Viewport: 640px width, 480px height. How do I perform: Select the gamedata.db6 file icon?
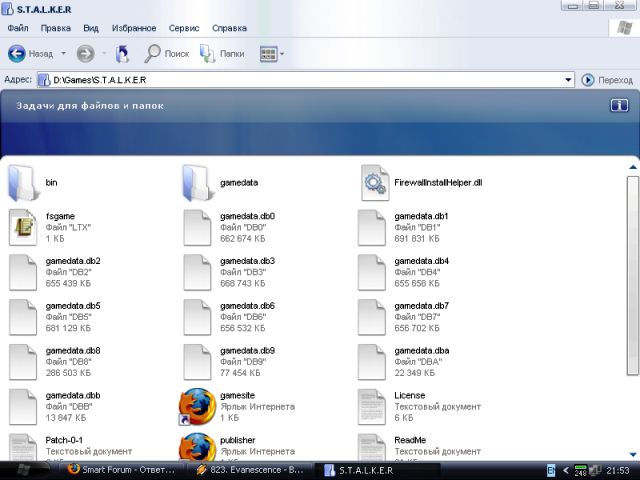(197, 317)
